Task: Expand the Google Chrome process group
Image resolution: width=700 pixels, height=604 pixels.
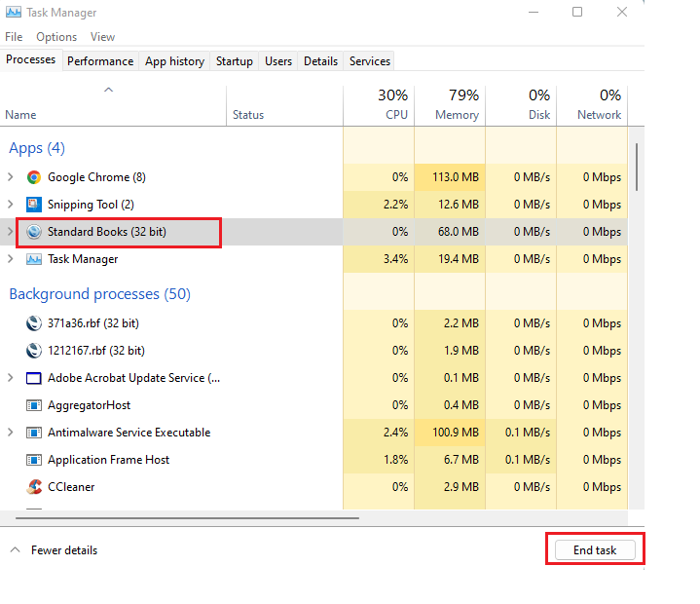Action: point(11,177)
